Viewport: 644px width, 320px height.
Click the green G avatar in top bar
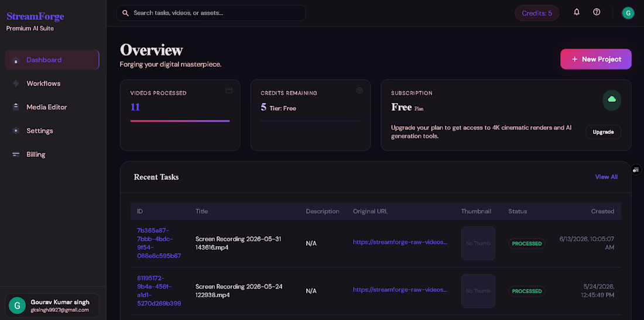(628, 13)
